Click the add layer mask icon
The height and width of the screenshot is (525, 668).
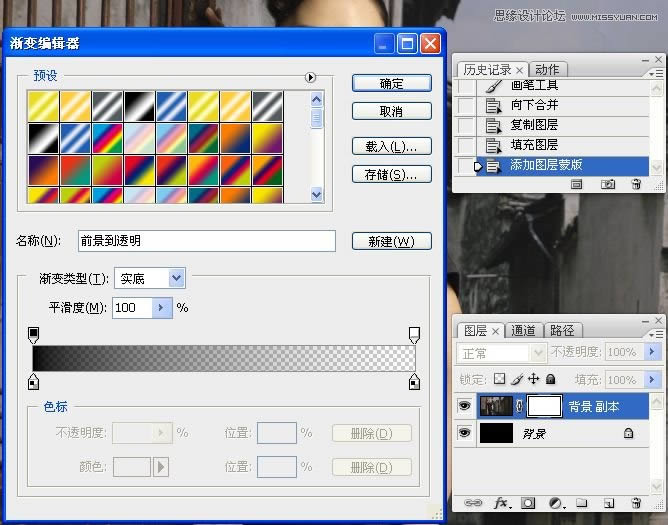[527, 503]
